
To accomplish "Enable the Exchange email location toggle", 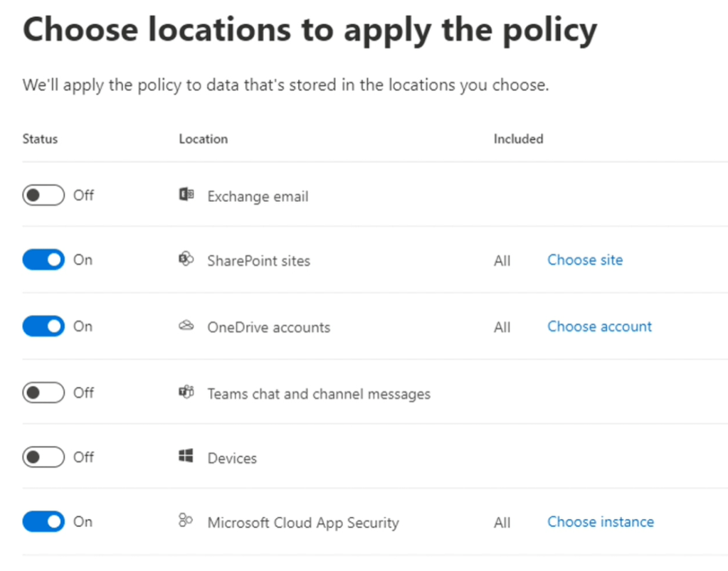I will click(43, 195).
